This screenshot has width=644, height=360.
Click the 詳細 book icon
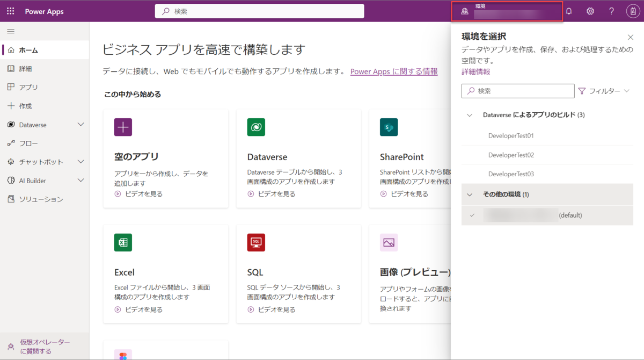pos(11,69)
